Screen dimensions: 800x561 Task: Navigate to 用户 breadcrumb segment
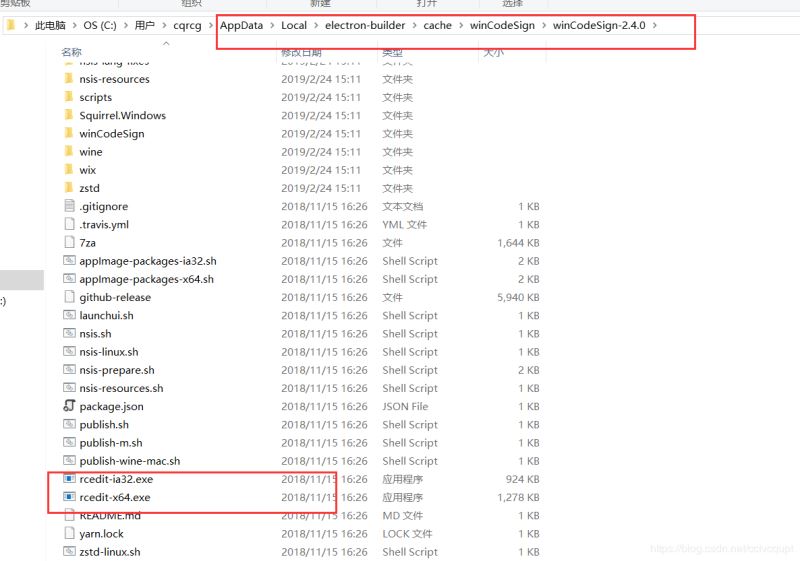[144, 26]
